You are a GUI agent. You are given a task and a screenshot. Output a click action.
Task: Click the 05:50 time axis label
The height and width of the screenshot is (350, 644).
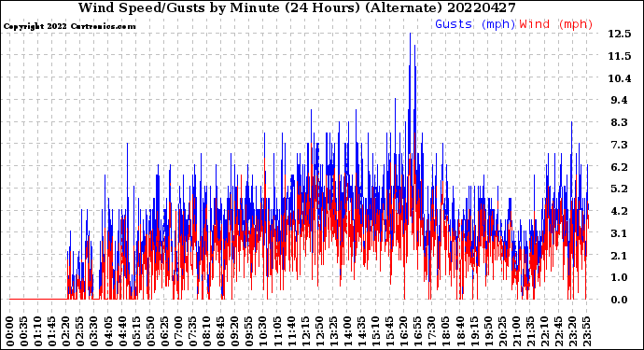point(150,331)
